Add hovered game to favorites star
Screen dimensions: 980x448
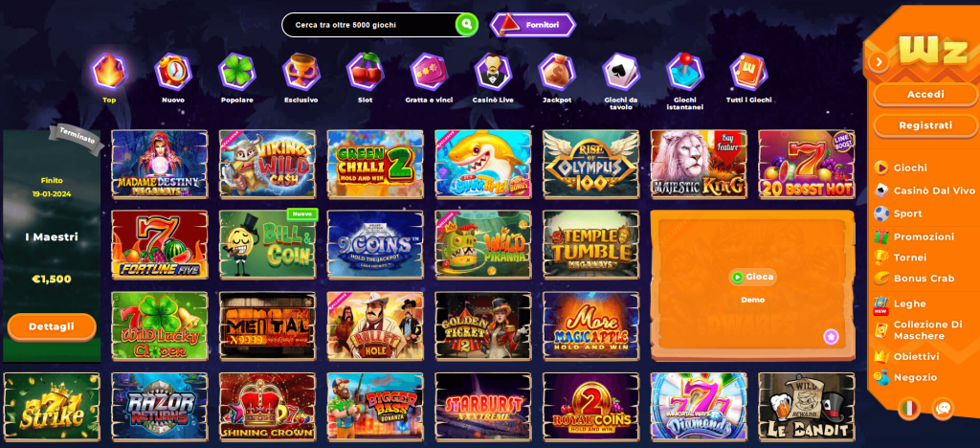tap(831, 337)
